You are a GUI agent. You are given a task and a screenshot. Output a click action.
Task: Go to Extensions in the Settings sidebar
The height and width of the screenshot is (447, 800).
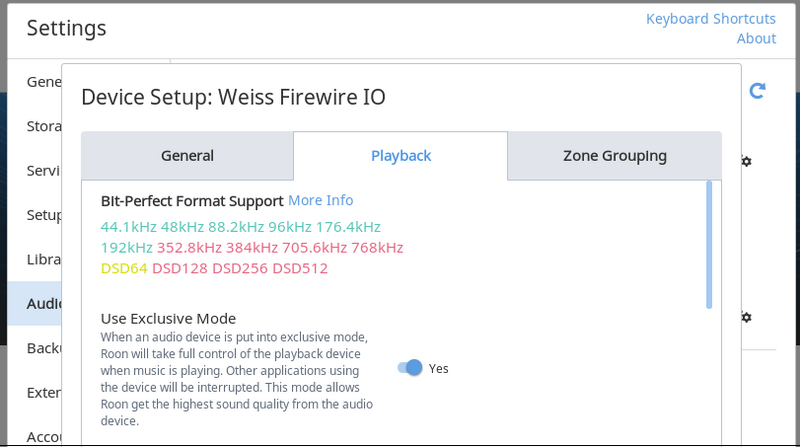[43, 392]
